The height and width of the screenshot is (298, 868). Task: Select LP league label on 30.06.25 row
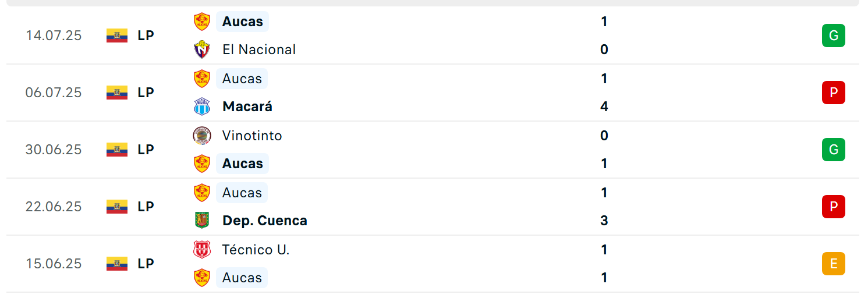pos(146,150)
